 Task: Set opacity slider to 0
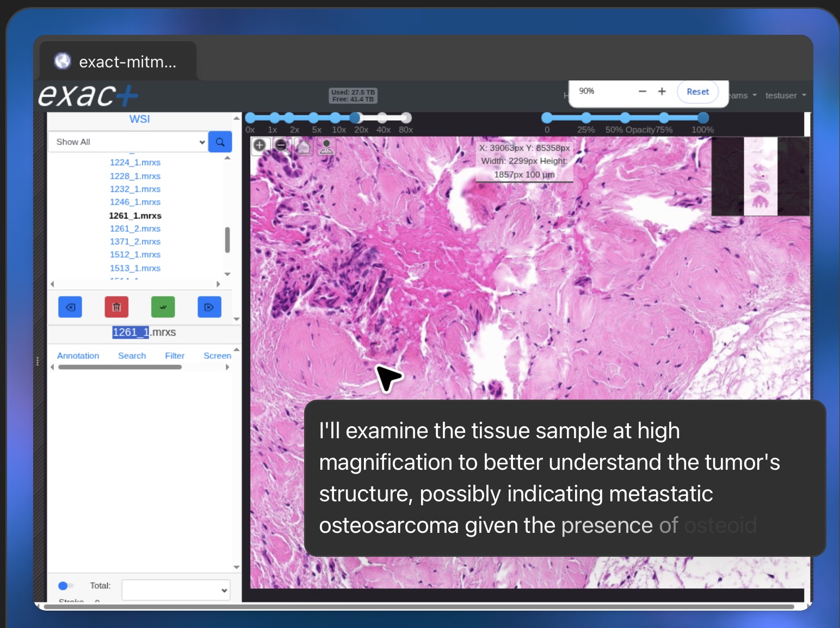pos(547,117)
